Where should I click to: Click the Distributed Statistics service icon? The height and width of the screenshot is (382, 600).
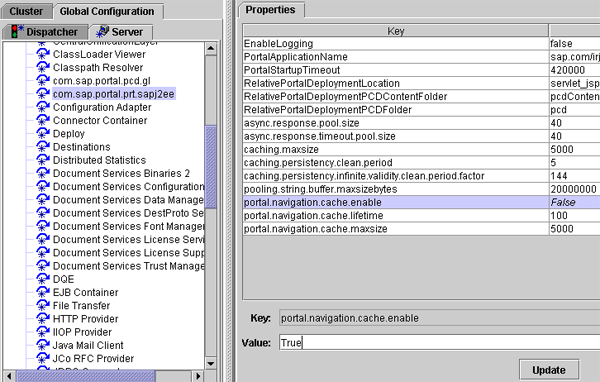[43, 160]
